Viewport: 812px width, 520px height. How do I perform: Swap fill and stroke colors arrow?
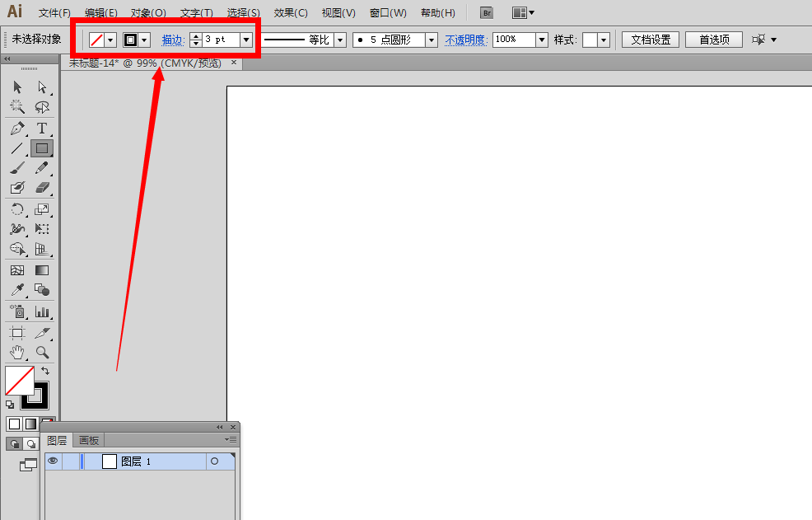pyautogui.click(x=45, y=370)
